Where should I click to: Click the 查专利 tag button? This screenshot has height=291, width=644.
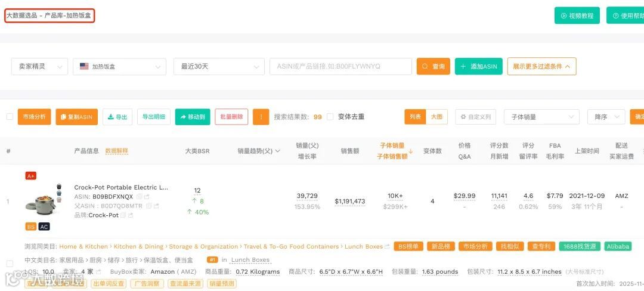[x=541, y=247]
